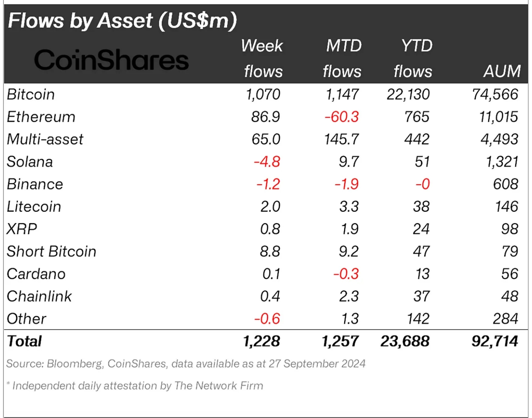Screen dimensions: 532x418
Task: Click the Litecoin row label
Action: click(34, 206)
